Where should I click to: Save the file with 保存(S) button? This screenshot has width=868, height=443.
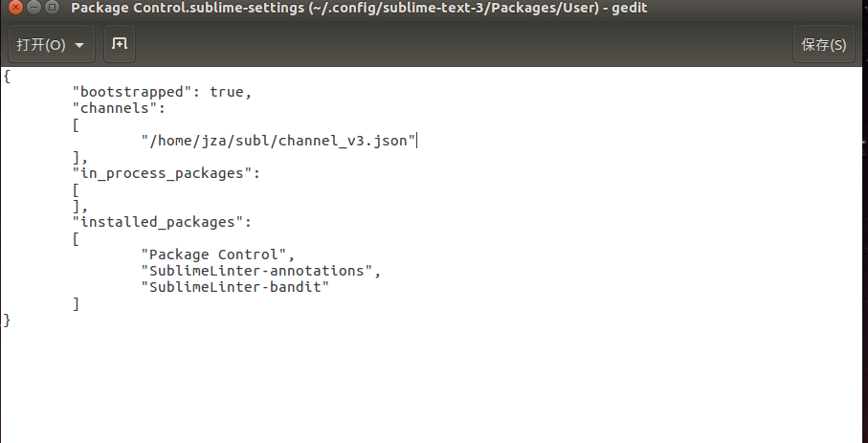tap(824, 44)
